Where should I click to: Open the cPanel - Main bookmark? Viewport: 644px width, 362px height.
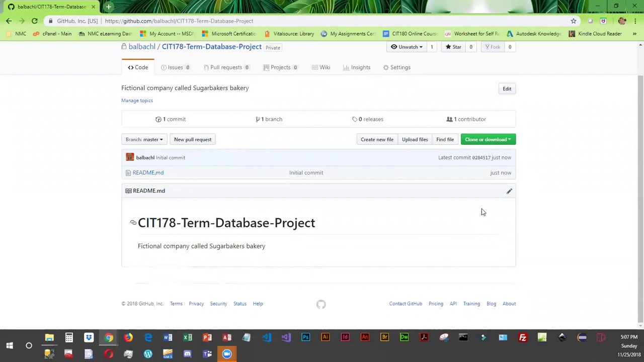52,34
